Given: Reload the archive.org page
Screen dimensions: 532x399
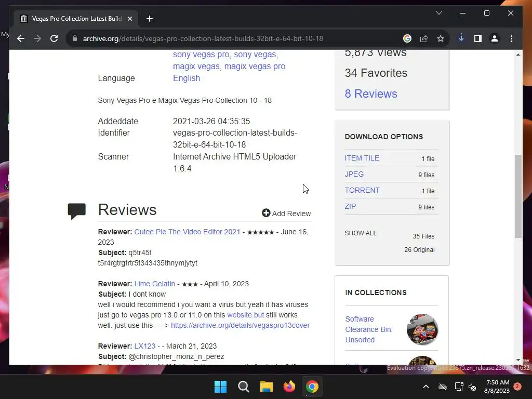Looking at the screenshot, I should [x=54, y=38].
